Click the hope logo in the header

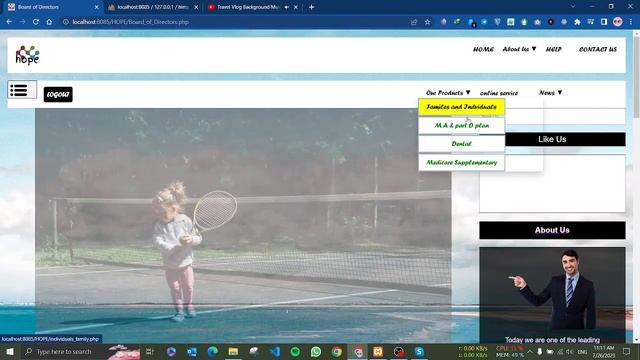[x=27, y=55]
